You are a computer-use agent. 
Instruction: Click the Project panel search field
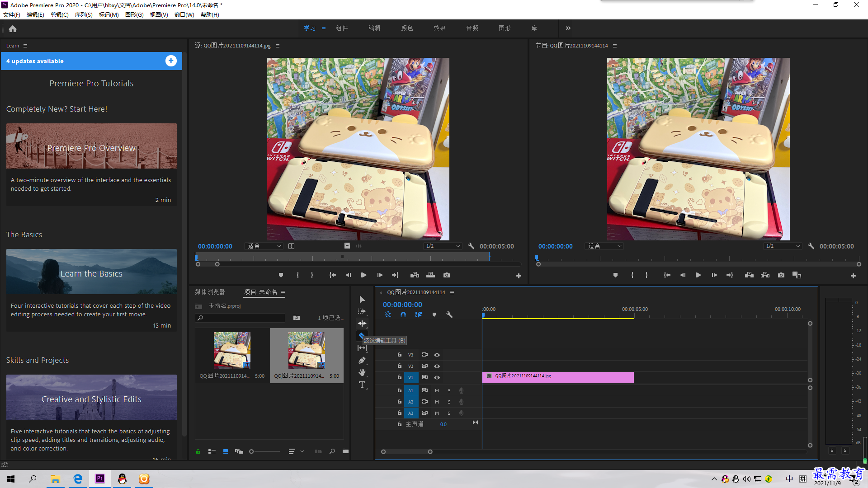tap(240, 318)
